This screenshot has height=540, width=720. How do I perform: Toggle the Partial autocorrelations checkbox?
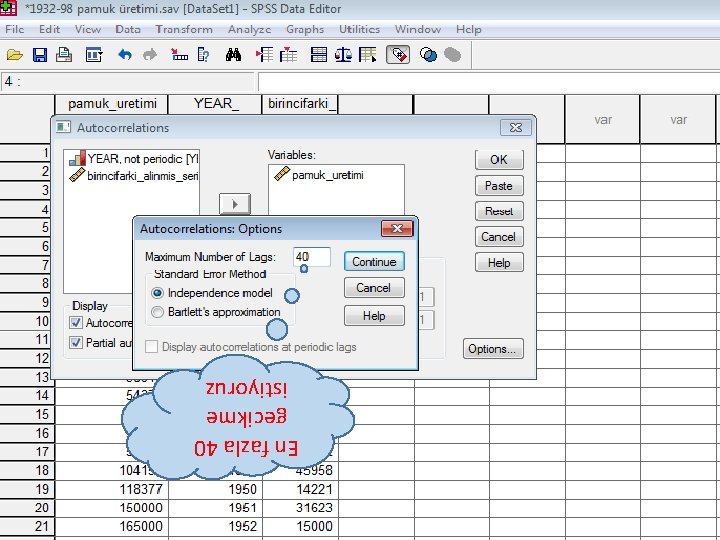click(x=76, y=343)
